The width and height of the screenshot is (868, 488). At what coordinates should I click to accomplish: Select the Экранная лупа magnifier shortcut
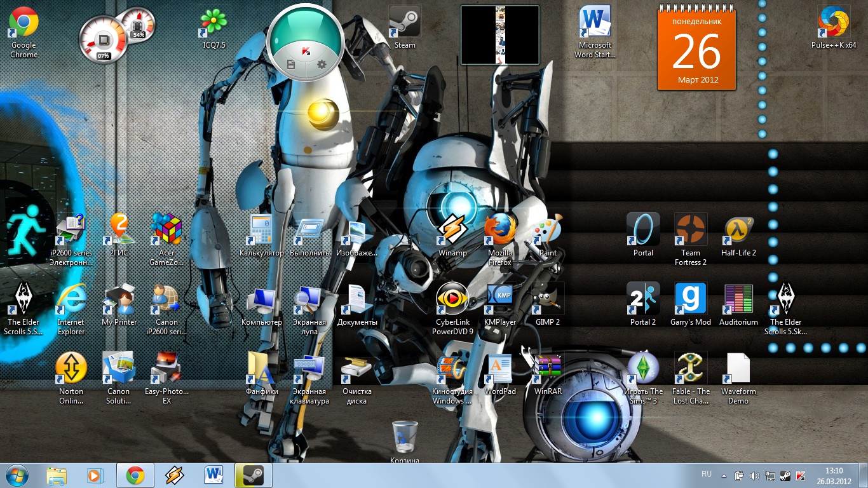(x=309, y=309)
